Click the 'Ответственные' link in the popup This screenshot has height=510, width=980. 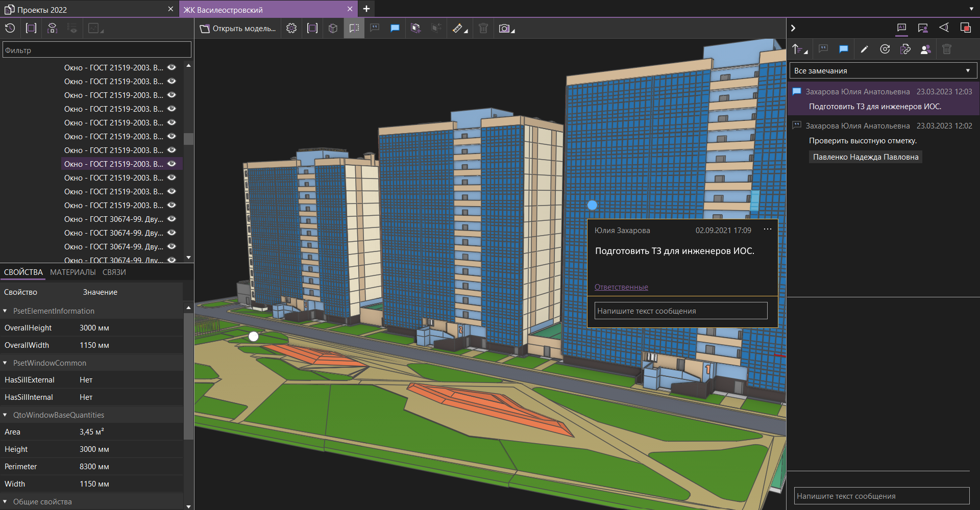click(621, 287)
